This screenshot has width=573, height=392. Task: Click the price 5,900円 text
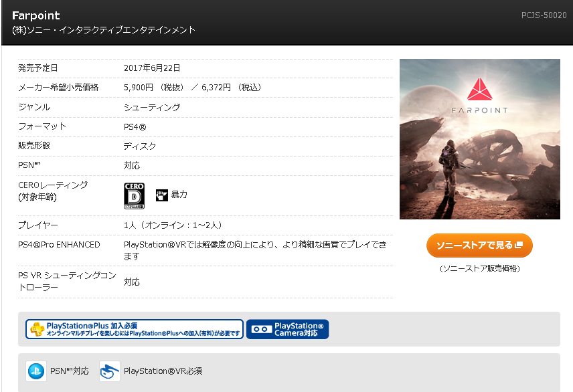(x=138, y=88)
